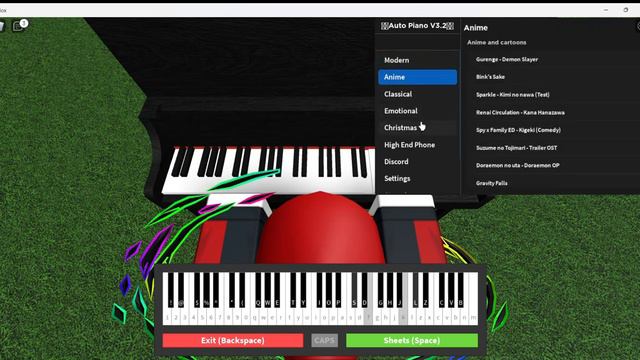Play the Gravity Falls song
Viewport: 640px width, 360px height.
(x=491, y=183)
